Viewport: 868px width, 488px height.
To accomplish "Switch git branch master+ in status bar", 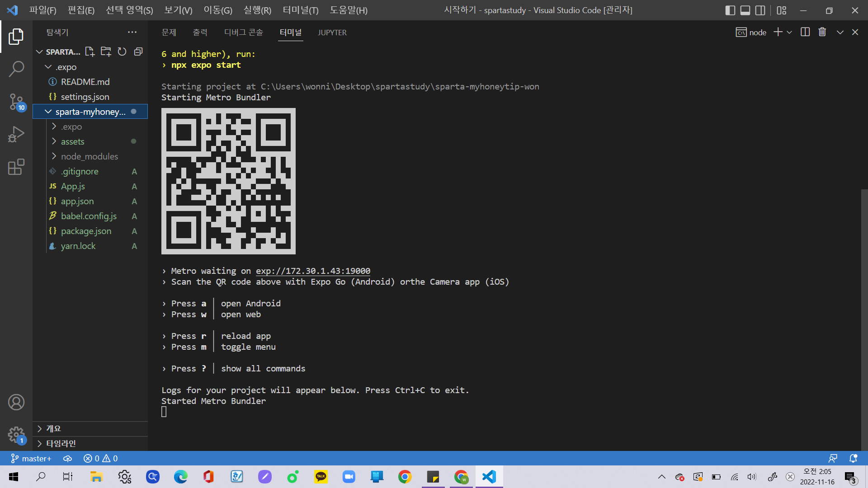I will click(x=31, y=459).
